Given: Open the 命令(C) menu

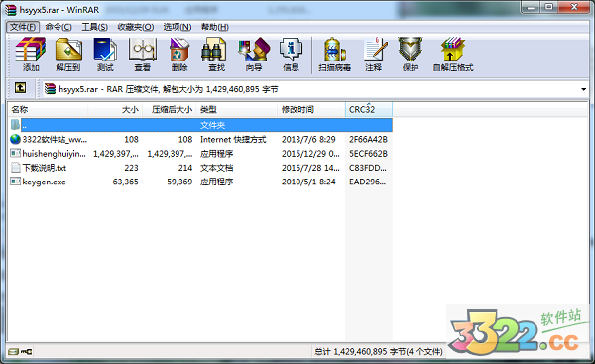Looking at the screenshot, I should point(59,27).
